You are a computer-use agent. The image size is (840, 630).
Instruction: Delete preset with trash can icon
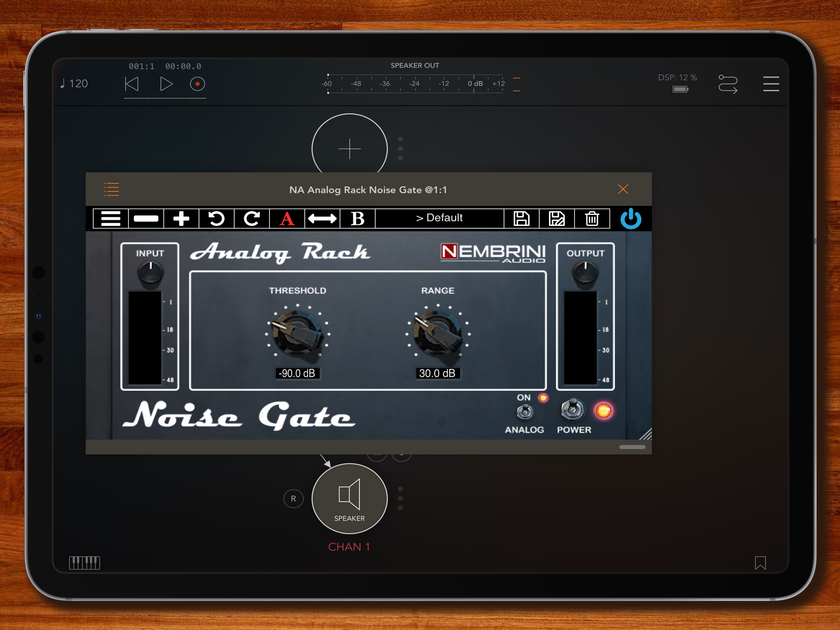[x=592, y=218]
